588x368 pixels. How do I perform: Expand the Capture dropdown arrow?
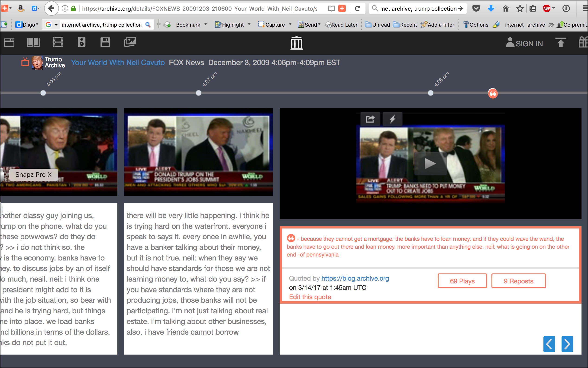click(290, 24)
